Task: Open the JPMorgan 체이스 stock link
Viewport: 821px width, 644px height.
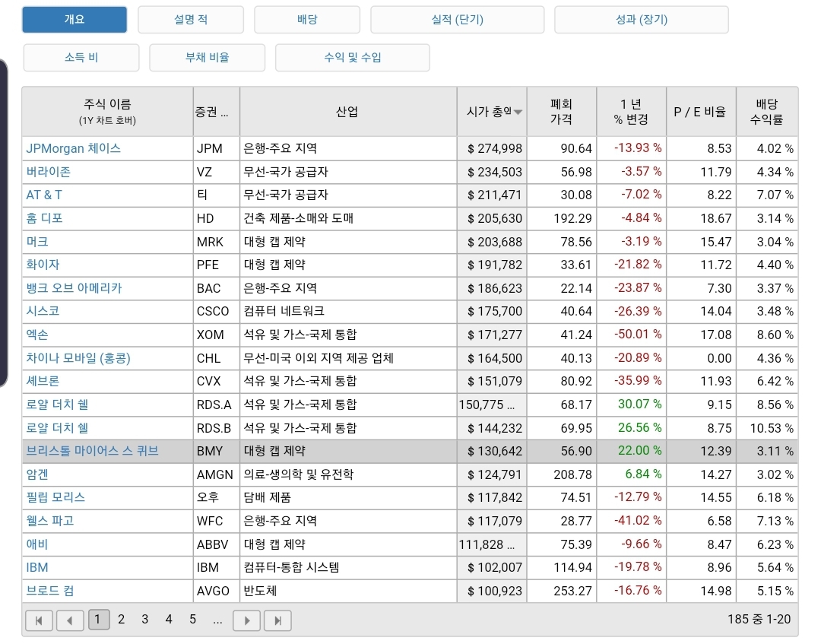Action: click(73, 148)
